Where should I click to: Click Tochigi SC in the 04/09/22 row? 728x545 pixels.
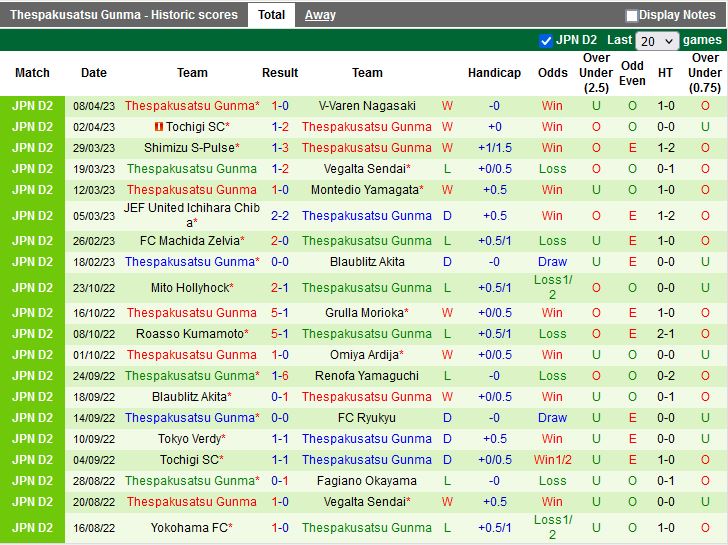coord(189,460)
